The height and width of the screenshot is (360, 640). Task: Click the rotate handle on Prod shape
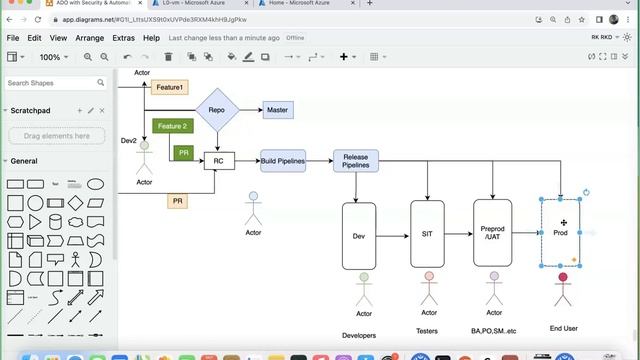click(x=586, y=192)
